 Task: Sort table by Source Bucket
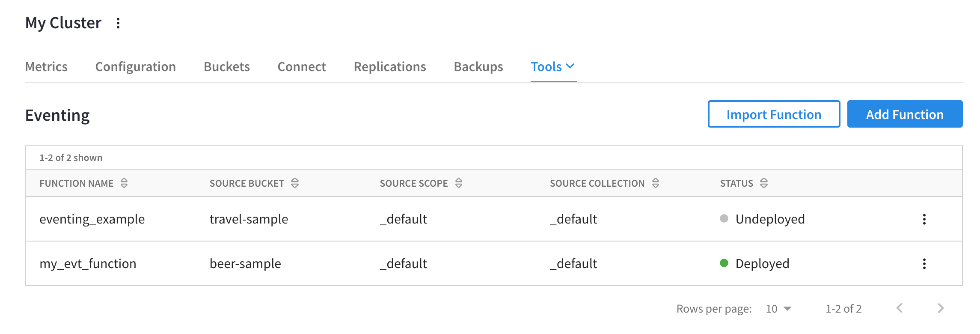[x=295, y=183]
